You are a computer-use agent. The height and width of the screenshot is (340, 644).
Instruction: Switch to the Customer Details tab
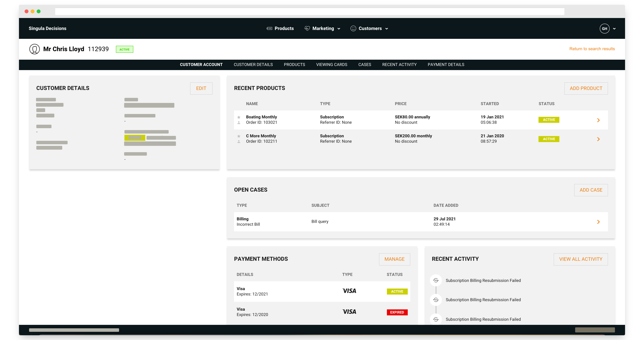click(253, 64)
